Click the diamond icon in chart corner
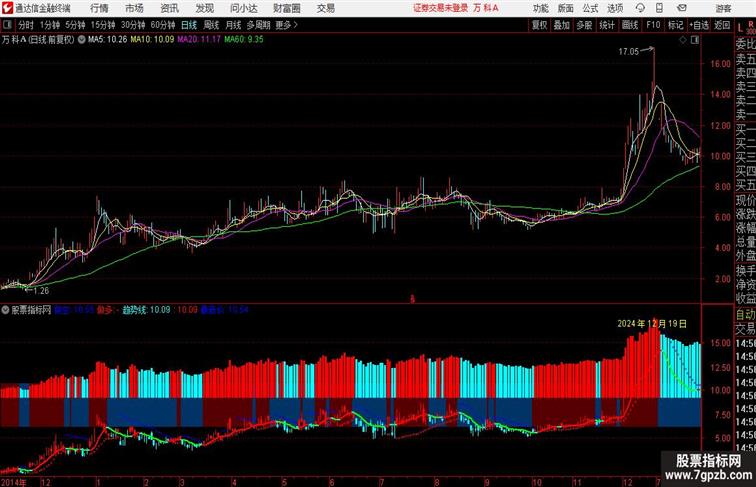Image resolution: width=756 pixels, height=487 pixels. coord(683,40)
